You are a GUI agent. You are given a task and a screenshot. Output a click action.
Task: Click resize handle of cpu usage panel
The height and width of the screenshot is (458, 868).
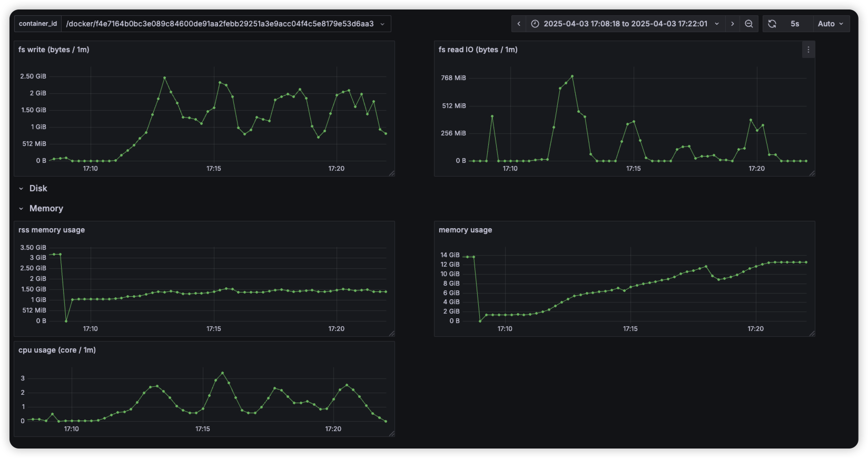point(391,433)
